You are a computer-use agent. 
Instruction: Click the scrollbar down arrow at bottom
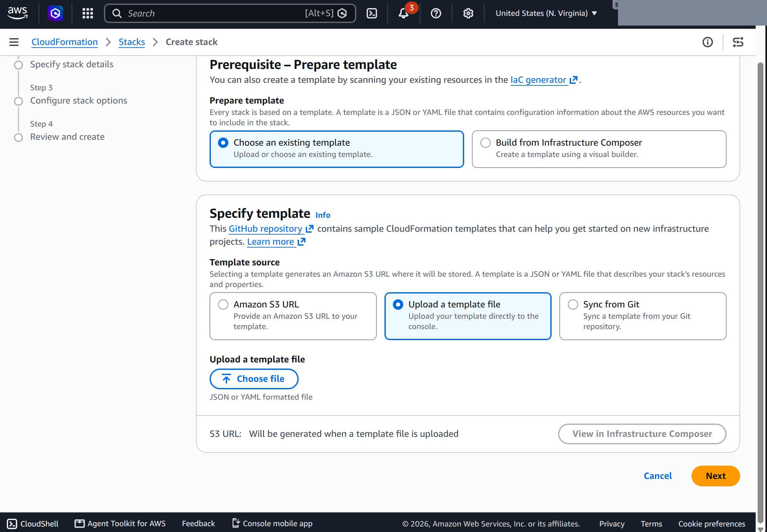(760, 529)
